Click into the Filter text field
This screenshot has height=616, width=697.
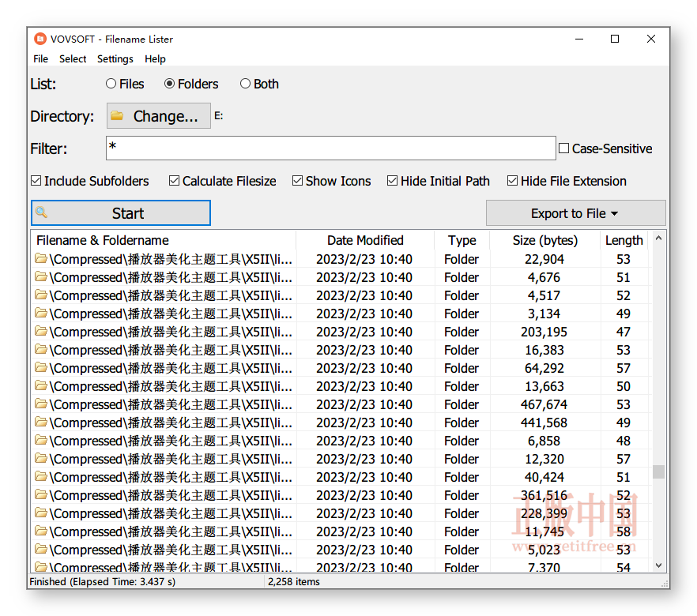pos(331,148)
